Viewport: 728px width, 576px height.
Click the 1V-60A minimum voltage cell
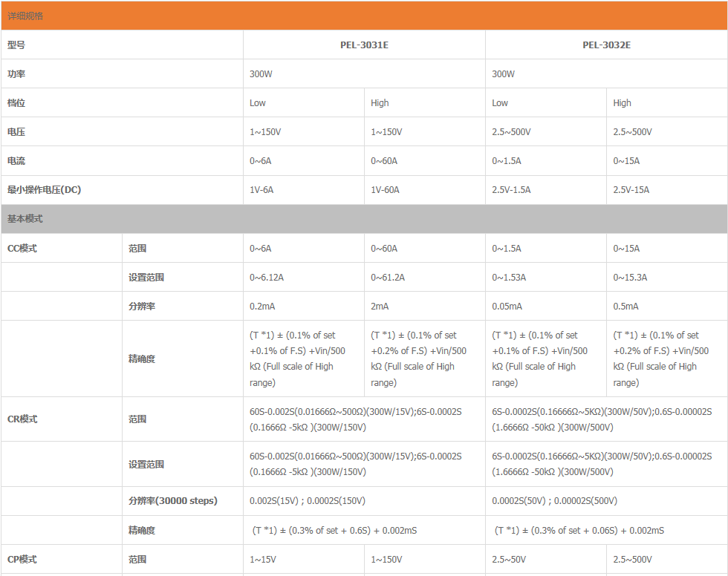385,190
